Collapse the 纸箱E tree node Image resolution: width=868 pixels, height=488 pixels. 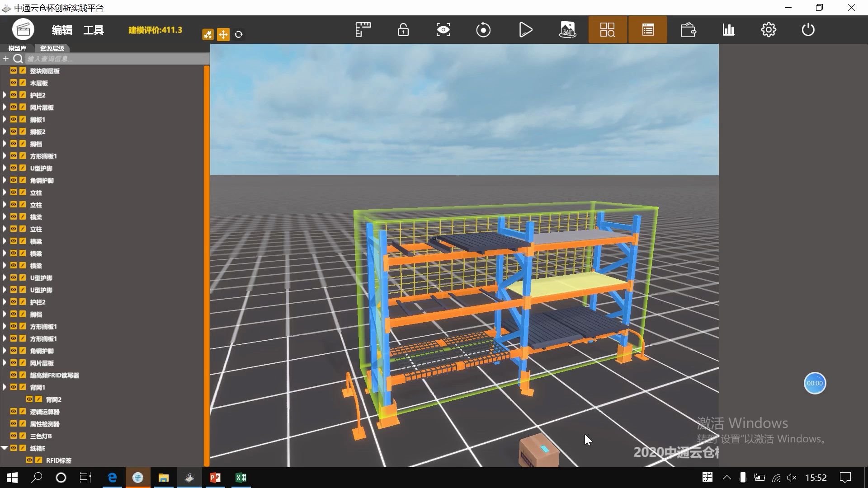[5, 448]
